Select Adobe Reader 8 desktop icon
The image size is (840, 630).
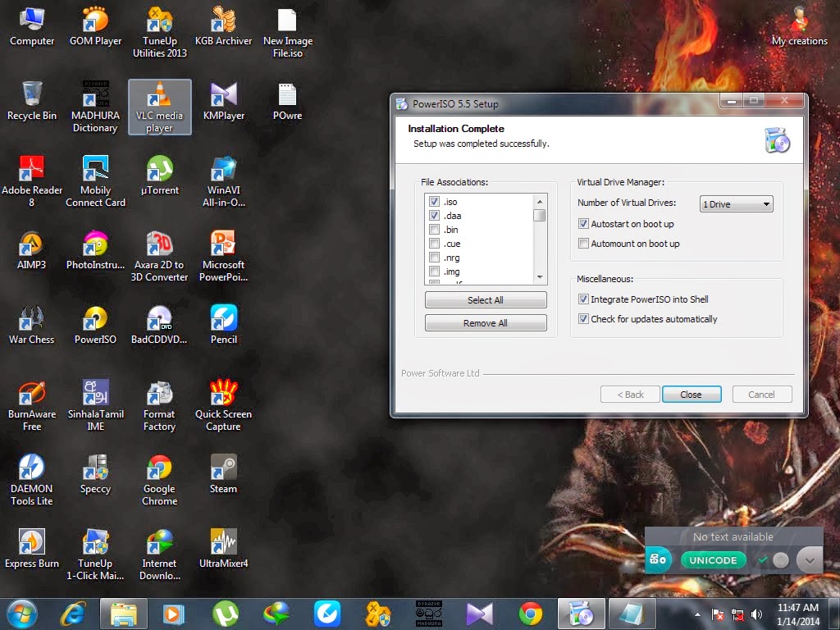[32, 181]
